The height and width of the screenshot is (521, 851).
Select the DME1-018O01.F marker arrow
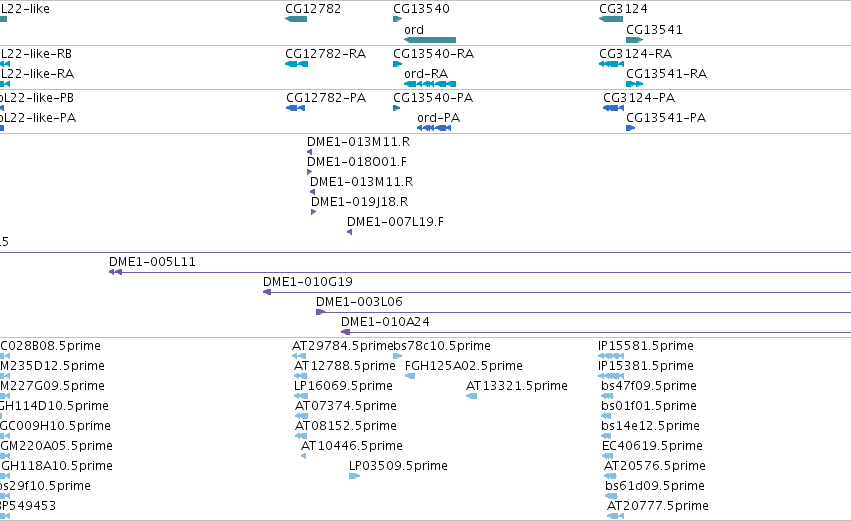pyautogui.click(x=309, y=172)
